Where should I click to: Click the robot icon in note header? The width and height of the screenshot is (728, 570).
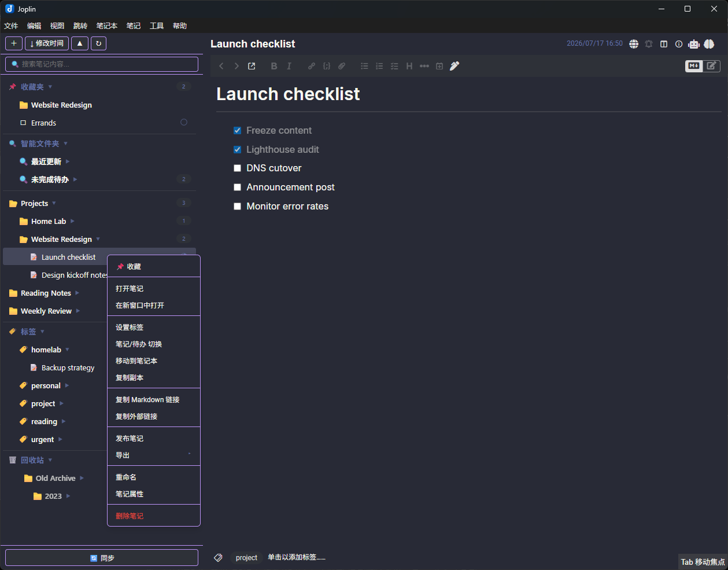694,44
